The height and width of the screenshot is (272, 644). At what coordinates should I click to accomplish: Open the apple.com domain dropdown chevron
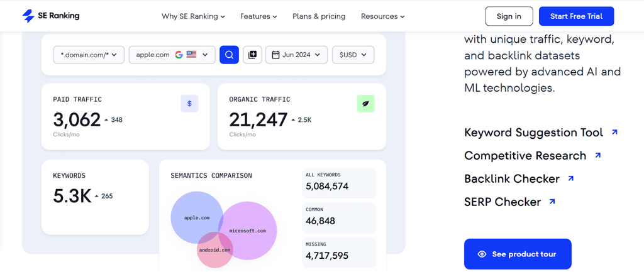click(x=205, y=55)
